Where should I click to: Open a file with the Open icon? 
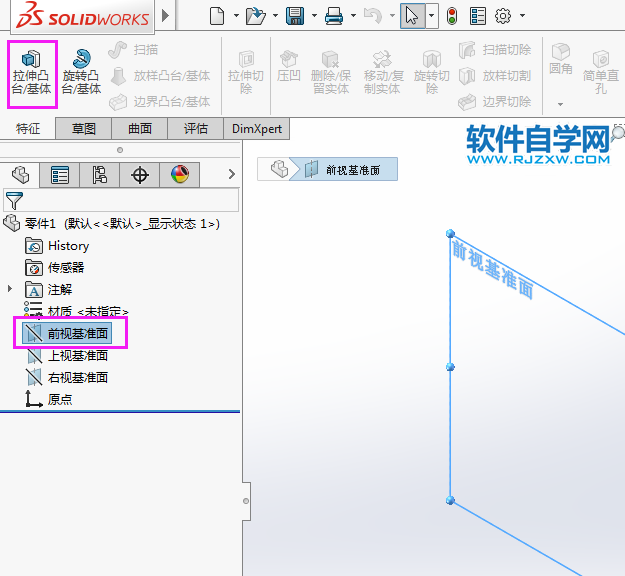pos(256,16)
